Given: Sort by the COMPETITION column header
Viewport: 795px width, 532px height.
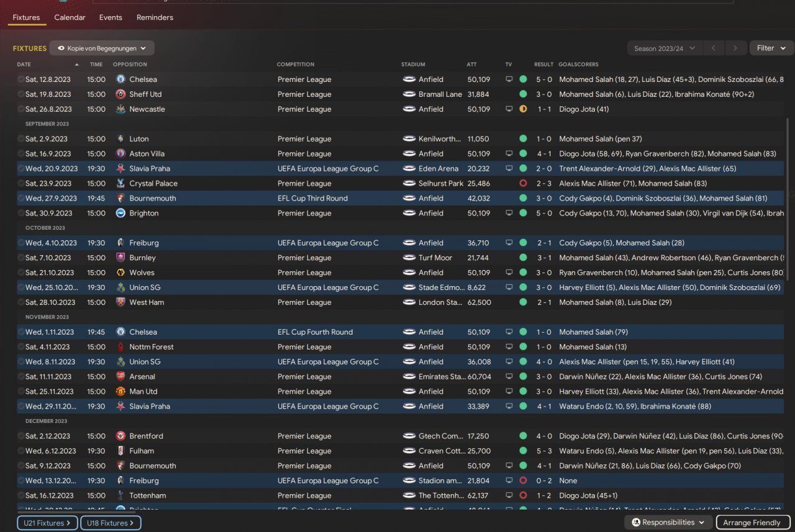Looking at the screenshot, I should pos(296,65).
